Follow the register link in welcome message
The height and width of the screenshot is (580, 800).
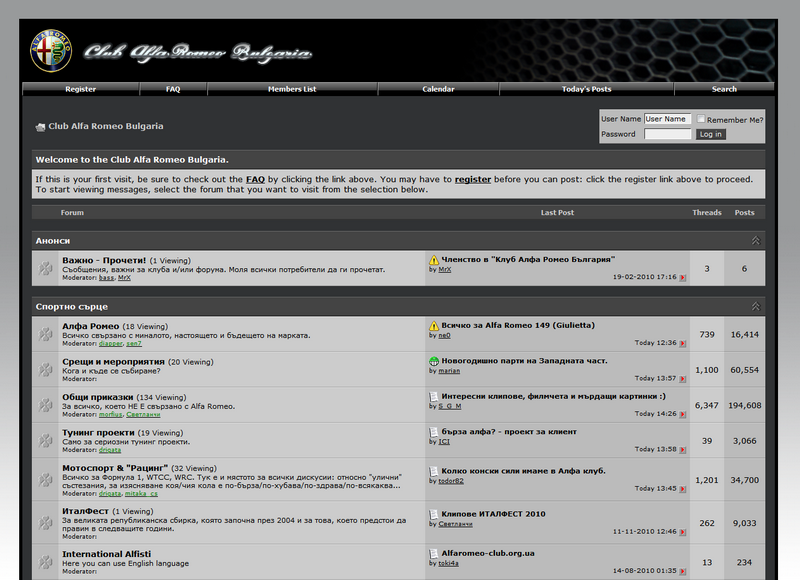point(473,180)
